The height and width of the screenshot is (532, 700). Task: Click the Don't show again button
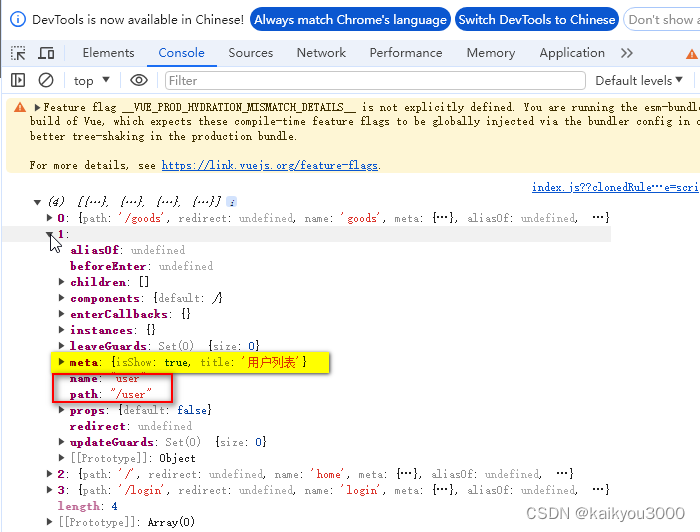coord(662,20)
